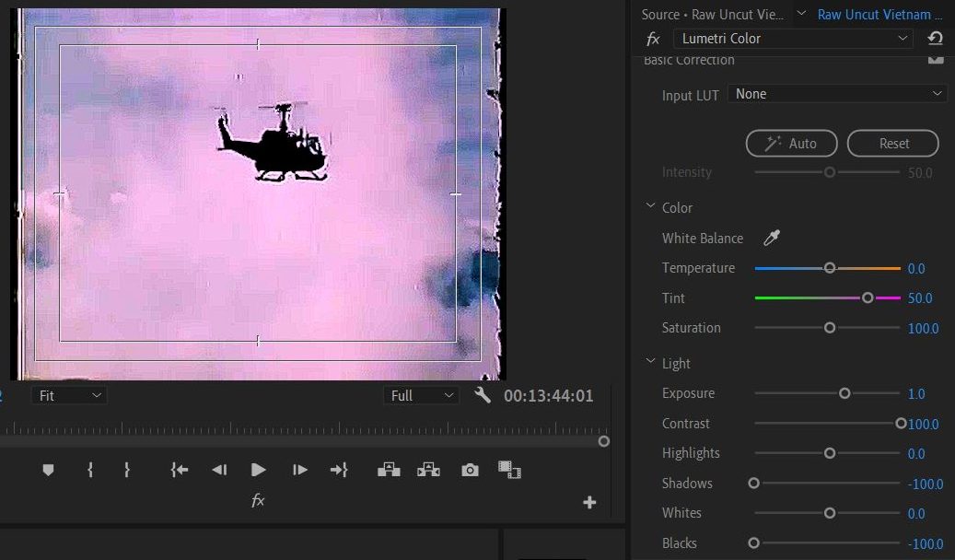Click the Saturation value 100.0
This screenshot has height=560, width=955.
pos(924,329)
